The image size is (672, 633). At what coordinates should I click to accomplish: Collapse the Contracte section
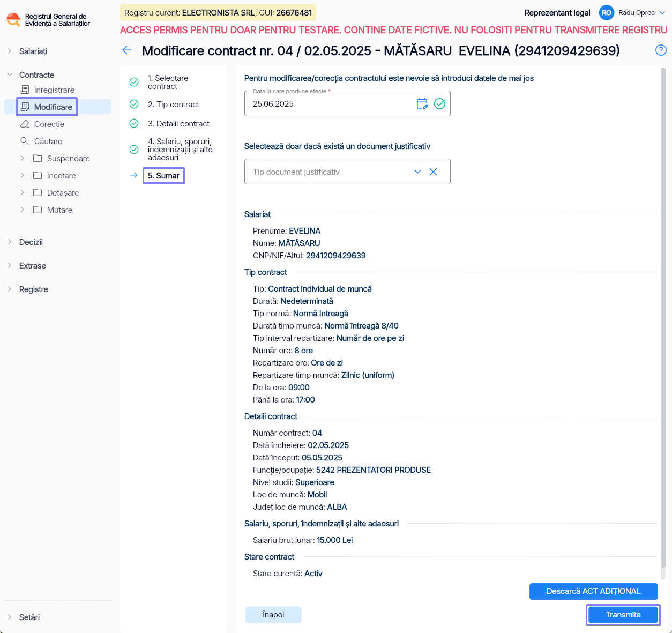pos(10,75)
